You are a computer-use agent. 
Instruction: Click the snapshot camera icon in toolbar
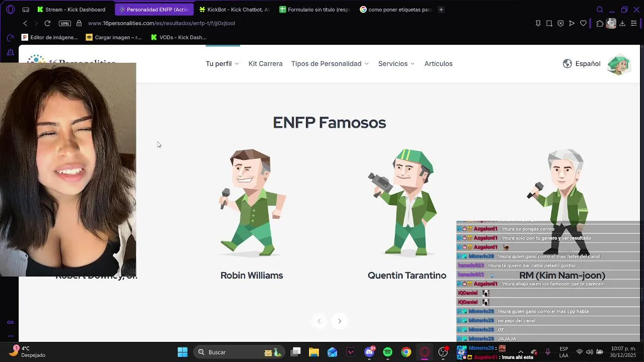(x=549, y=23)
